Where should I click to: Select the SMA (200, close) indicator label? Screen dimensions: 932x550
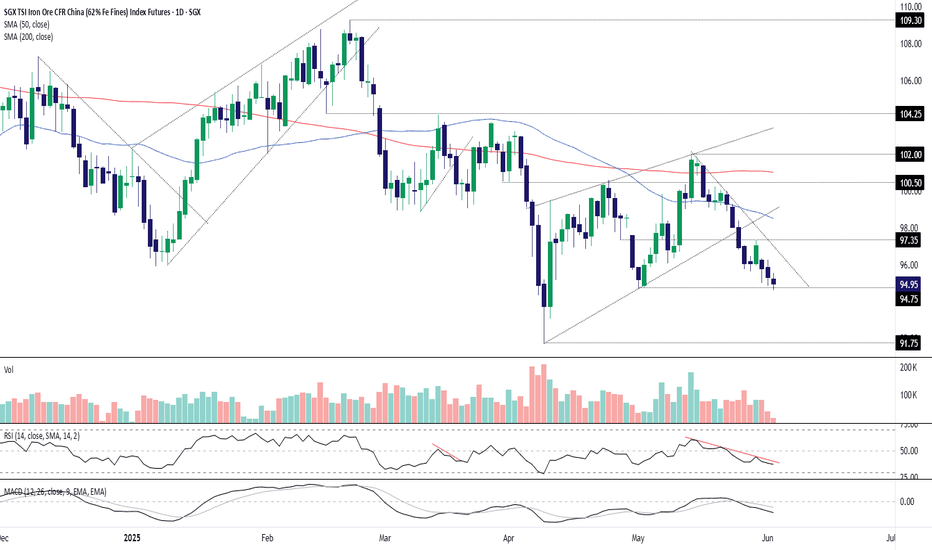(x=29, y=37)
